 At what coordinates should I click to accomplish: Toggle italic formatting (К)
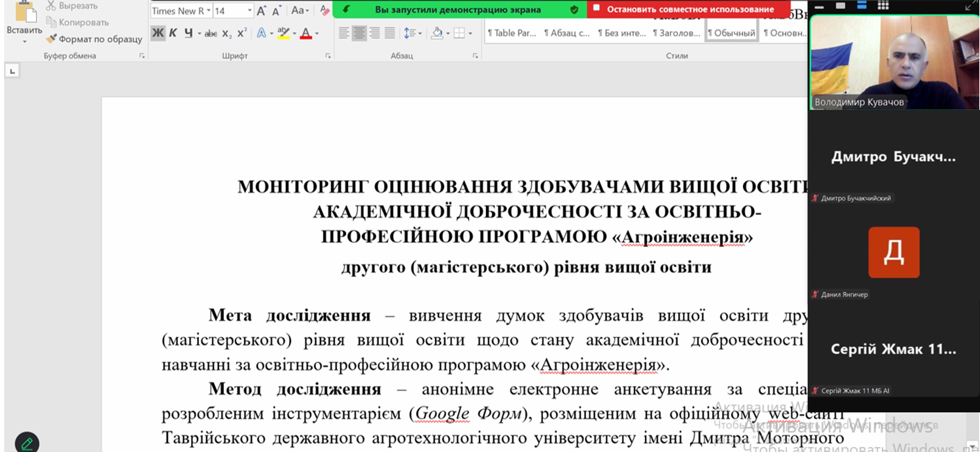(173, 33)
